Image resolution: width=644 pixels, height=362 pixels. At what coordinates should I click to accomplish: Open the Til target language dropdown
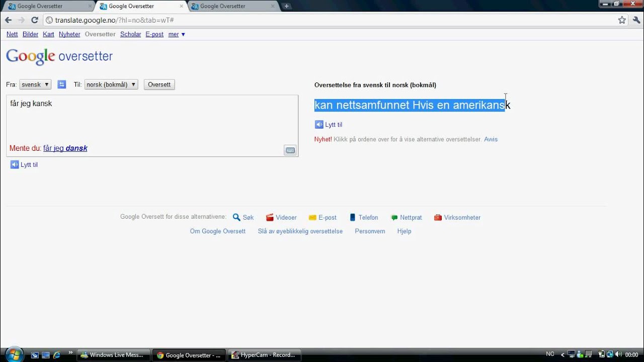(x=111, y=84)
